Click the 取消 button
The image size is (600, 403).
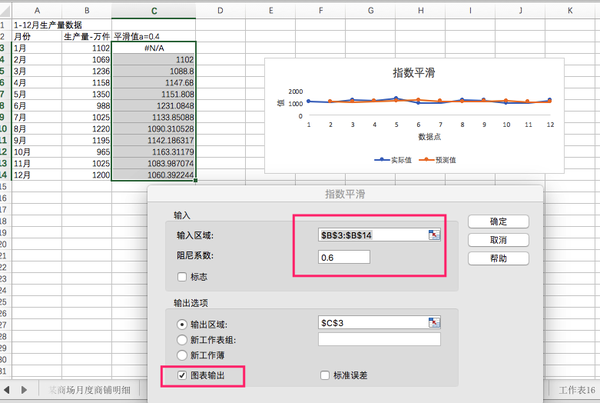coord(498,240)
